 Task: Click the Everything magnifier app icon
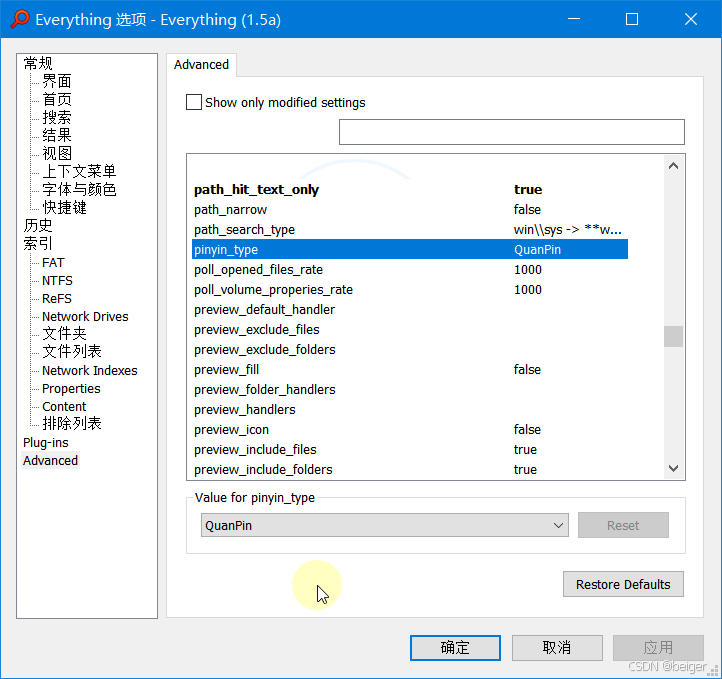click(20, 19)
